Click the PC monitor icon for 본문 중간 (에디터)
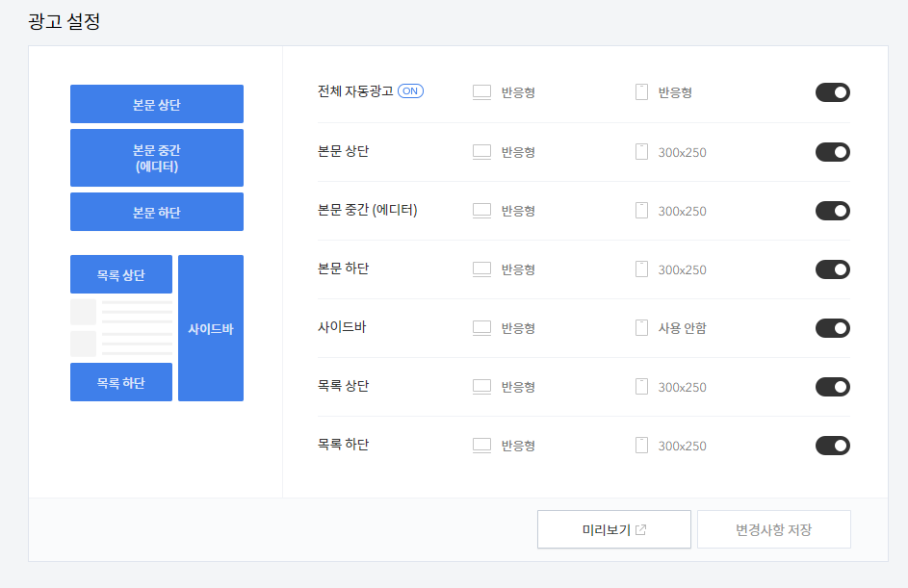 point(480,210)
